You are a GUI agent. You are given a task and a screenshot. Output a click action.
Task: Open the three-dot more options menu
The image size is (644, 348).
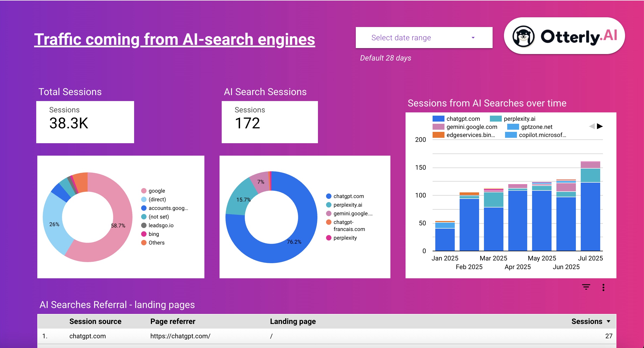[603, 287]
